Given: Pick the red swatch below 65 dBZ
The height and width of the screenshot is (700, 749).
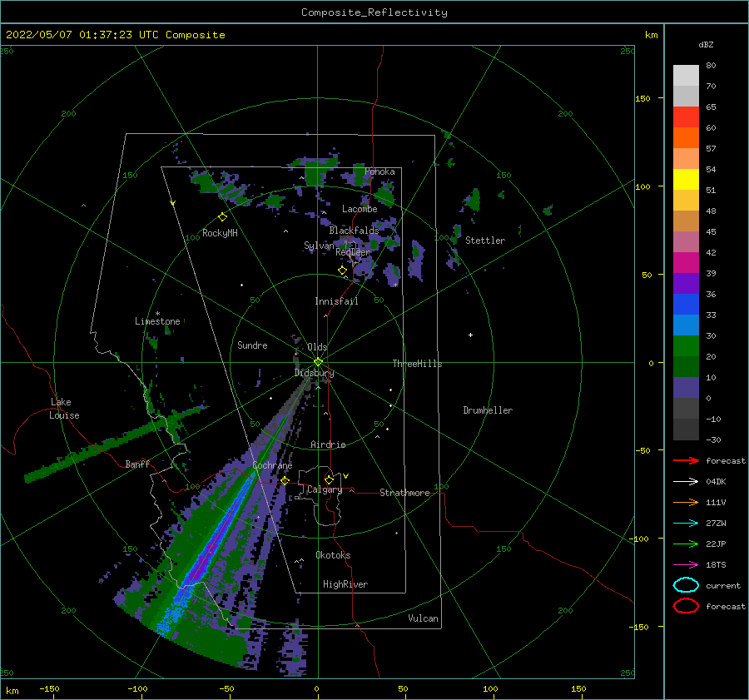Looking at the screenshot, I should (x=686, y=117).
